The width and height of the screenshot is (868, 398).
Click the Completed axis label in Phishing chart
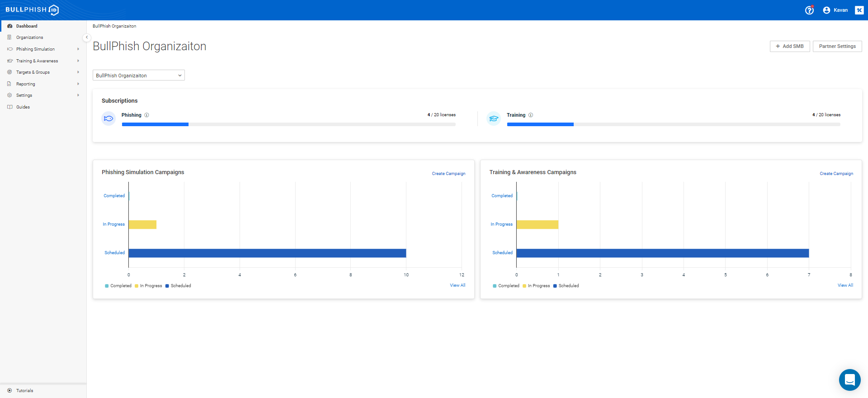pyautogui.click(x=114, y=196)
